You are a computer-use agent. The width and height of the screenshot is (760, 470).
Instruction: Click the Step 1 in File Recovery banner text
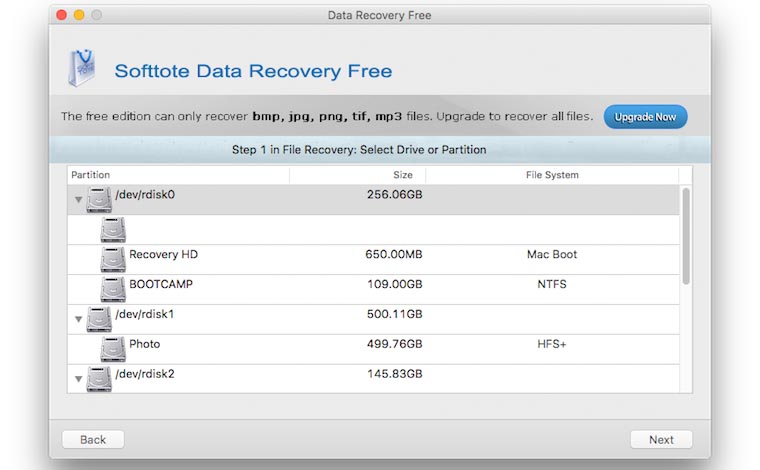pos(359,150)
